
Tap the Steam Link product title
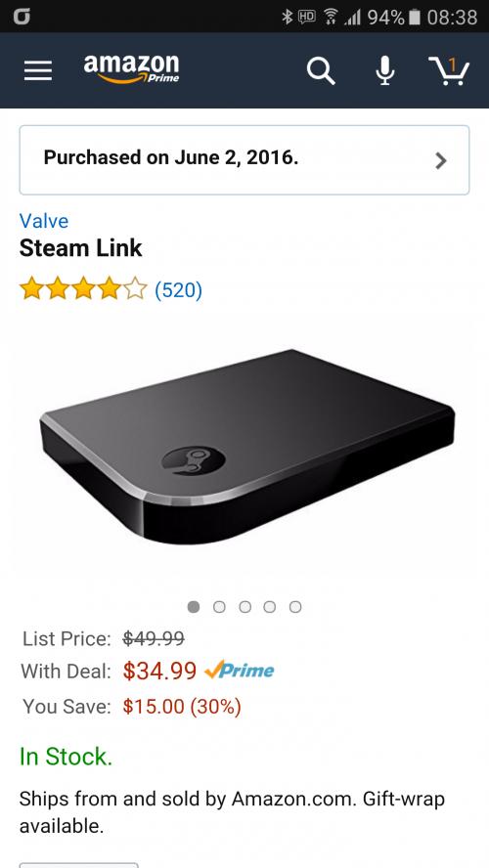(x=81, y=248)
